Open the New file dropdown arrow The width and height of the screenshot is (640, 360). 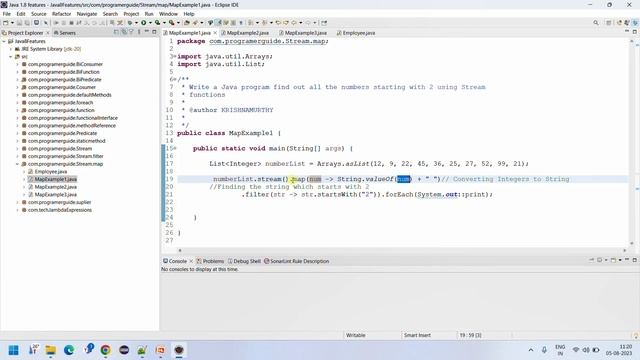coord(12,23)
